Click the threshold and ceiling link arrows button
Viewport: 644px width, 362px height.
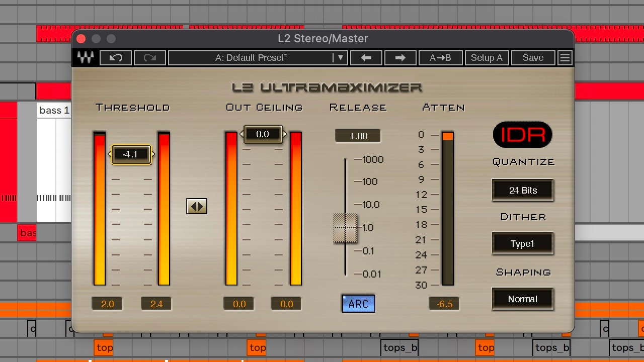[x=197, y=206]
